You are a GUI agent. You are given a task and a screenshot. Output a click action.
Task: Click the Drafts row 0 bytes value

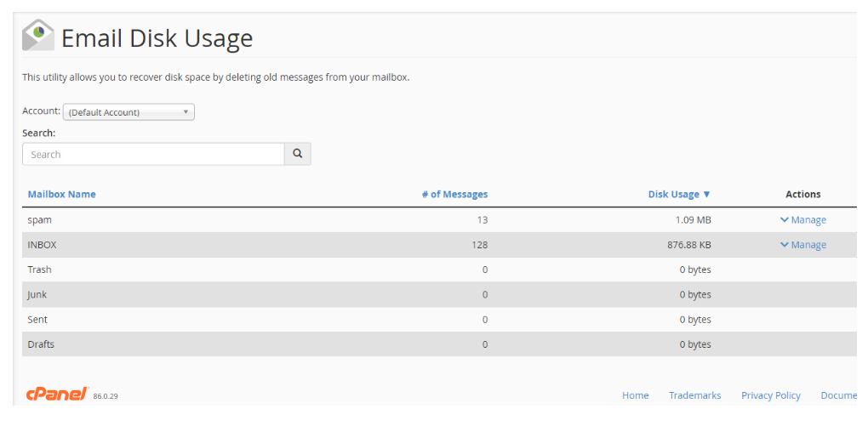click(x=694, y=344)
